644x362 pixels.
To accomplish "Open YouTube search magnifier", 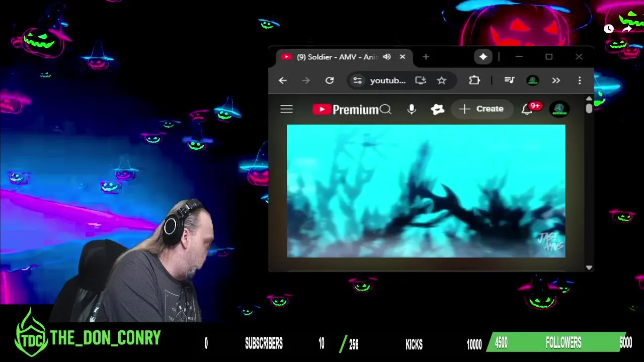I will 386,109.
